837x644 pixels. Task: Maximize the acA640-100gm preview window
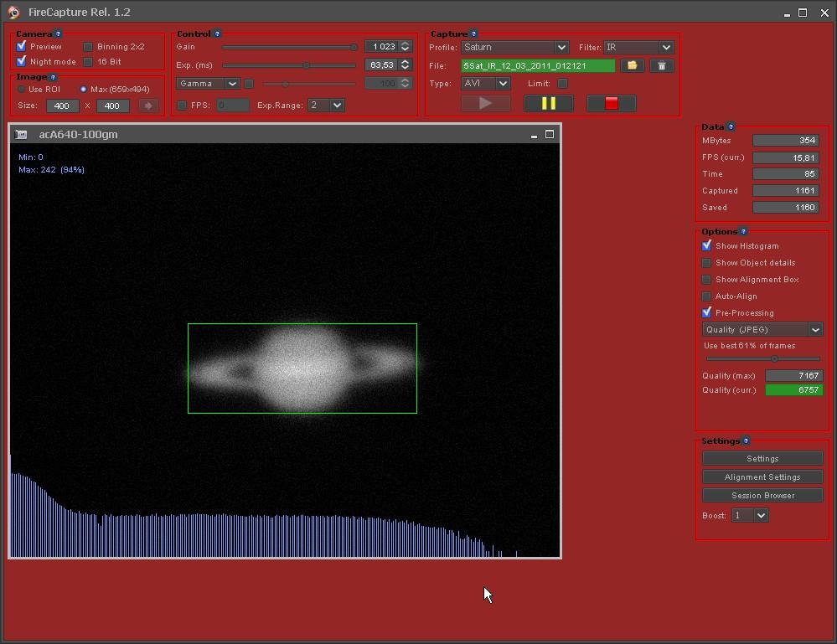(550, 135)
